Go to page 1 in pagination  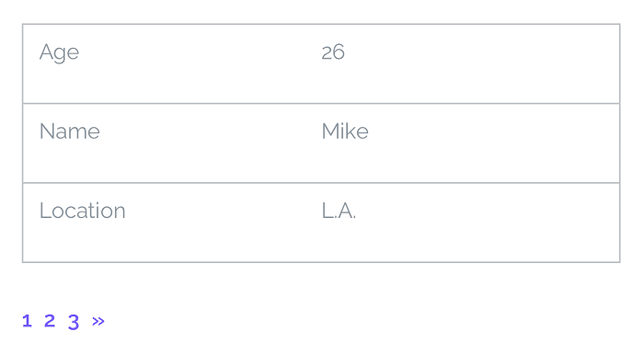click(x=27, y=321)
